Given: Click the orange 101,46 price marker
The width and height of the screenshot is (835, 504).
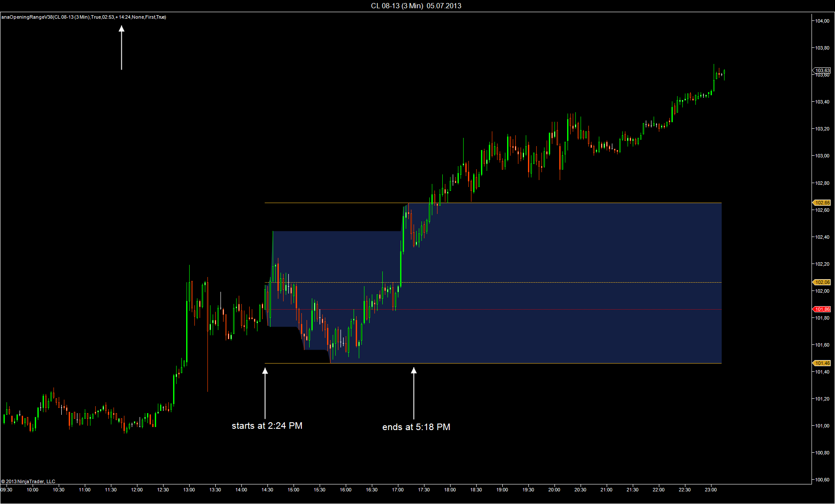Looking at the screenshot, I should [822, 363].
